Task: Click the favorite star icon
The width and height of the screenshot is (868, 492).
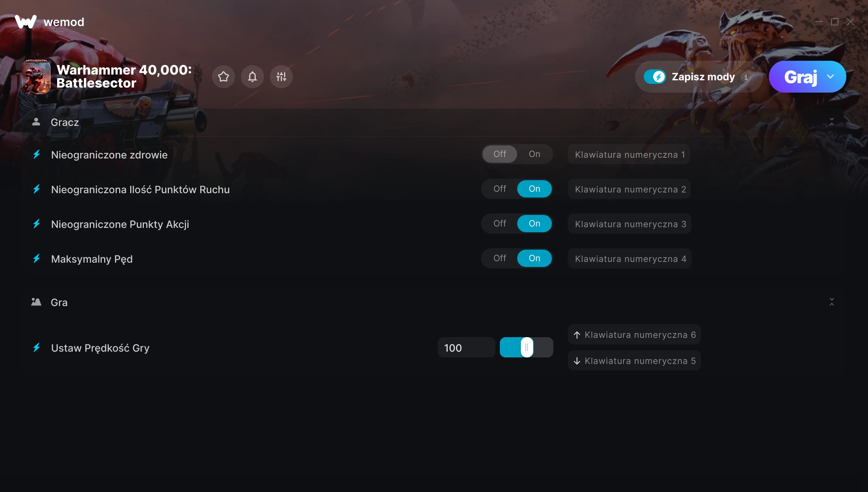Action: tap(224, 77)
